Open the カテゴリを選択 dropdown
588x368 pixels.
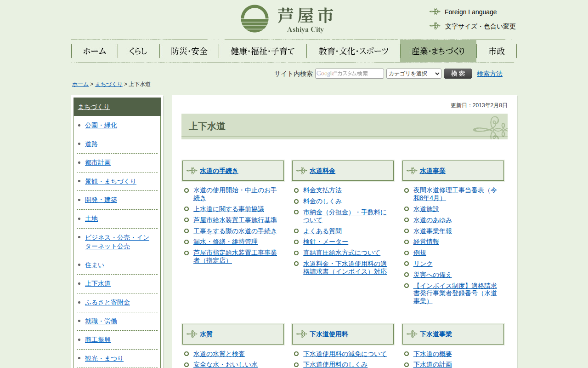(413, 74)
